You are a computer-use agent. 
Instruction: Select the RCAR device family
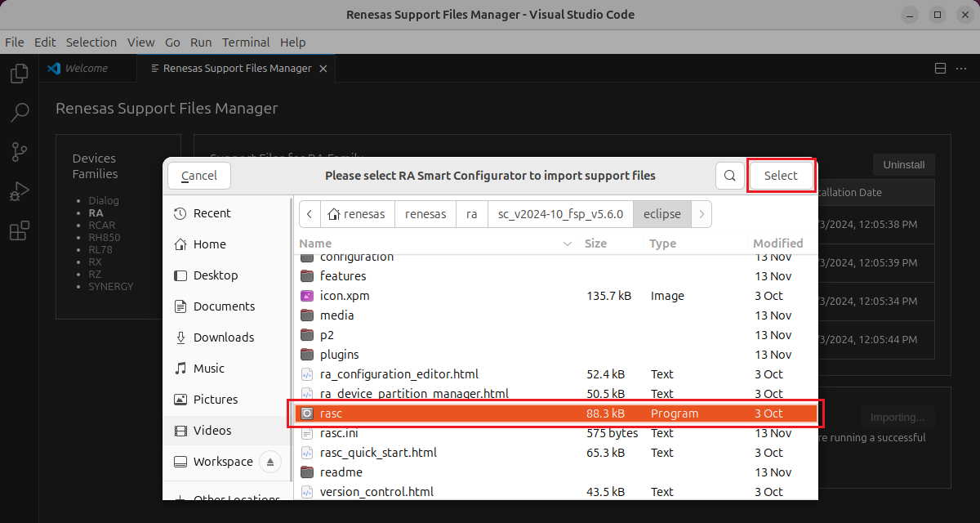pos(102,225)
